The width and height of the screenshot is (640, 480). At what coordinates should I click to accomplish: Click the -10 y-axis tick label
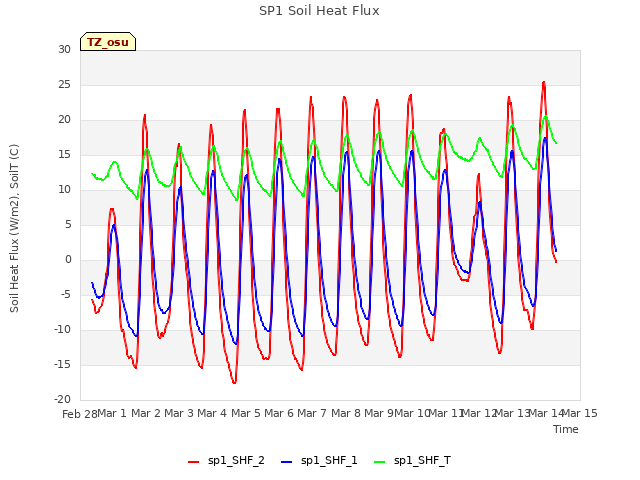click(x=62, y=329)
